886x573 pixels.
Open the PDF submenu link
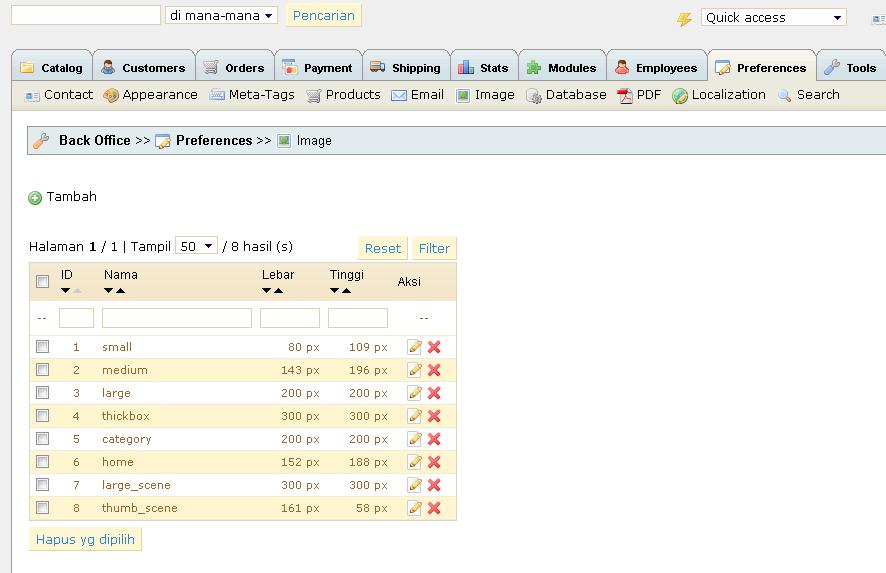click(x=639, y=95)
